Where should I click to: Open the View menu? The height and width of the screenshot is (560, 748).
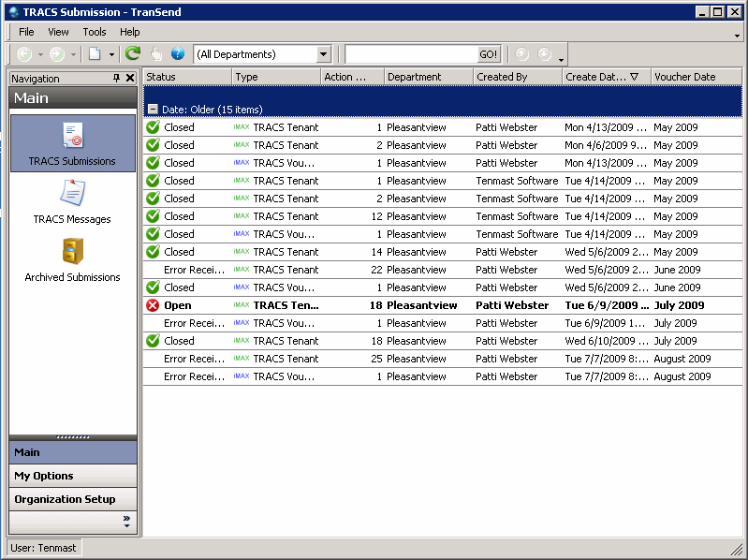pos(58,32)
